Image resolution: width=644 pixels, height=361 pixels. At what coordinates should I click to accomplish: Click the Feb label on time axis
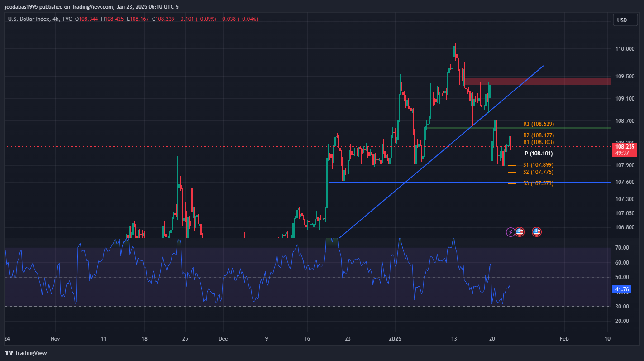click(x=563, y=338)
